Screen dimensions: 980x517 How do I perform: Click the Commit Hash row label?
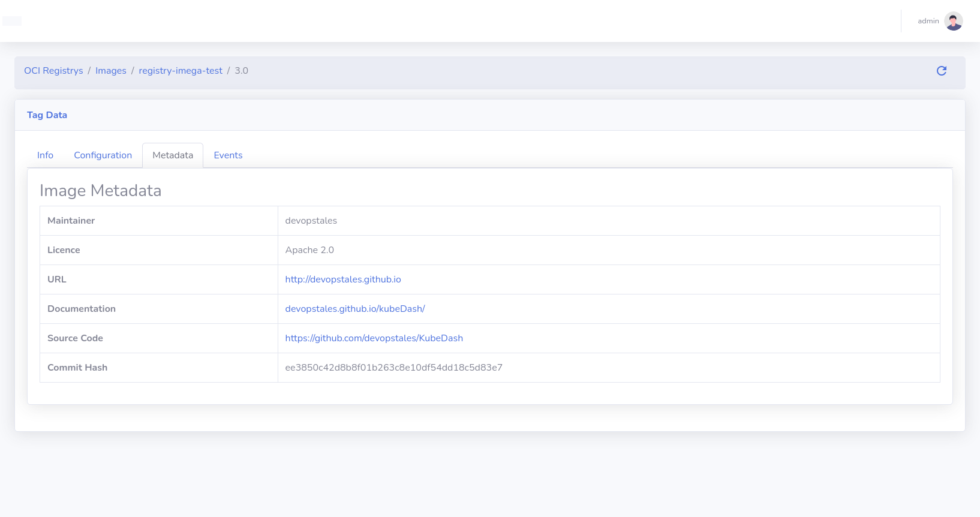coord(77,368)
